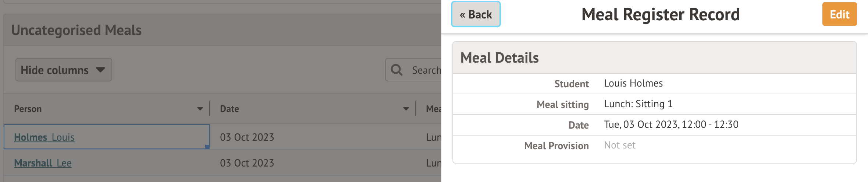This screenshot has height=182, width=868.
Task: Click the Uncategorised Meals heading
Action: coord(77,30)
